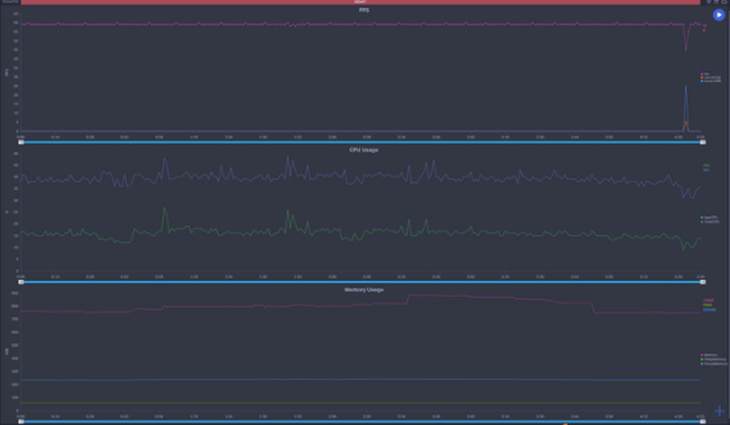Click the right handle of CPU range slider

tap(702, 282)
